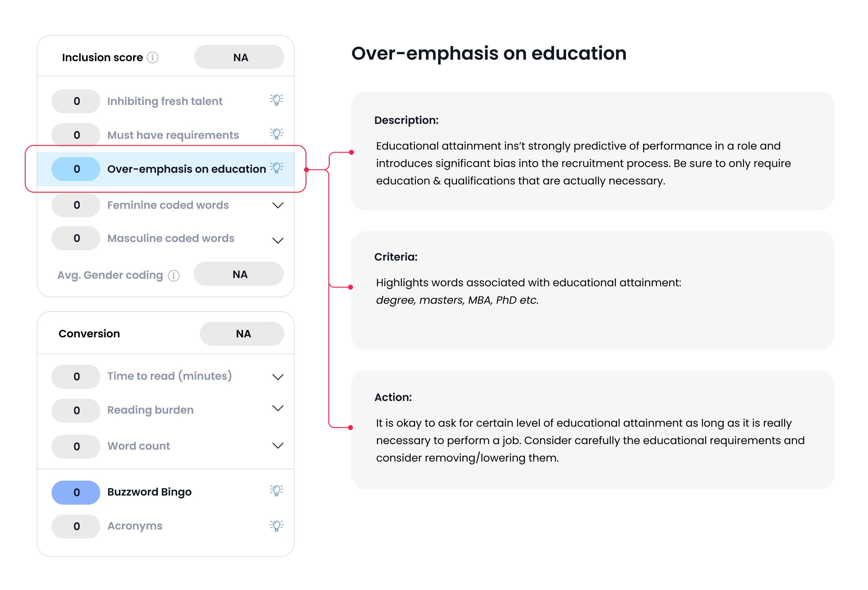The height and width of the screenshot is (590, 868).
Task: Expand the Word count row
Action: (277, 446)
